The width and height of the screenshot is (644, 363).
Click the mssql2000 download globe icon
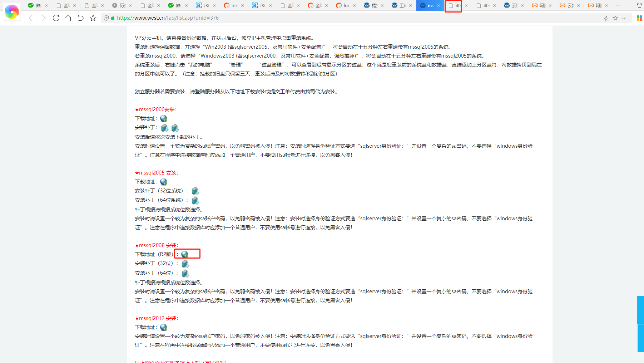[163, 119]
